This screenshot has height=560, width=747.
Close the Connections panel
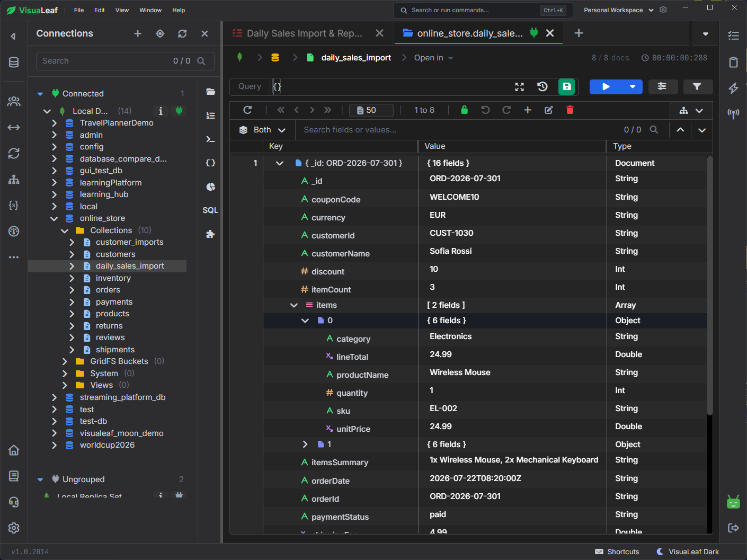click(204, 33)
